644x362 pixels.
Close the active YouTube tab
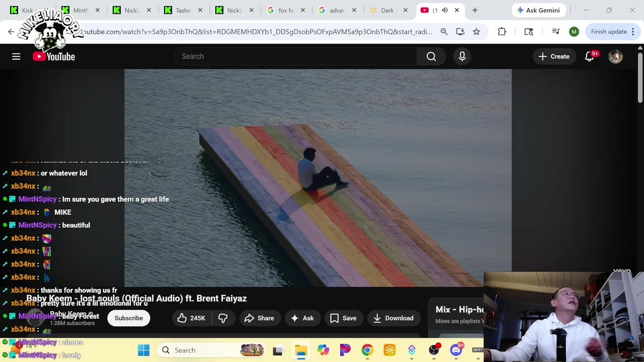click(x=457, y=10)
